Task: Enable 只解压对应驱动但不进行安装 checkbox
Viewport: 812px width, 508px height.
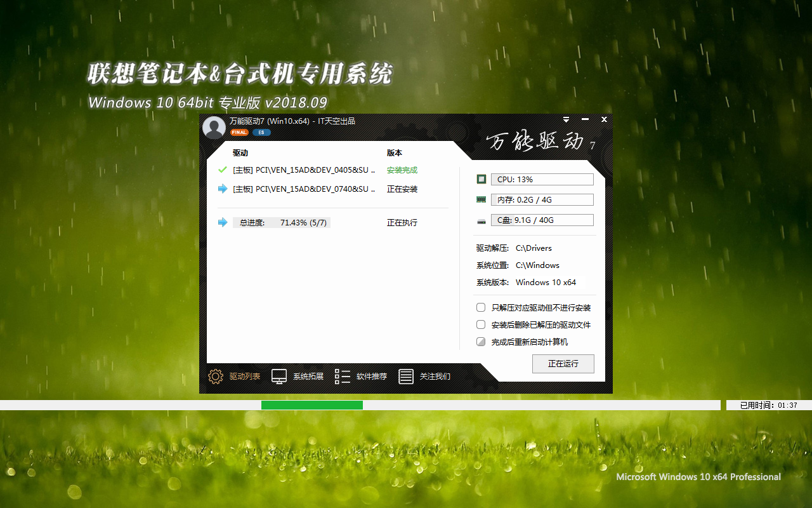Action: [x=481, y=307]
